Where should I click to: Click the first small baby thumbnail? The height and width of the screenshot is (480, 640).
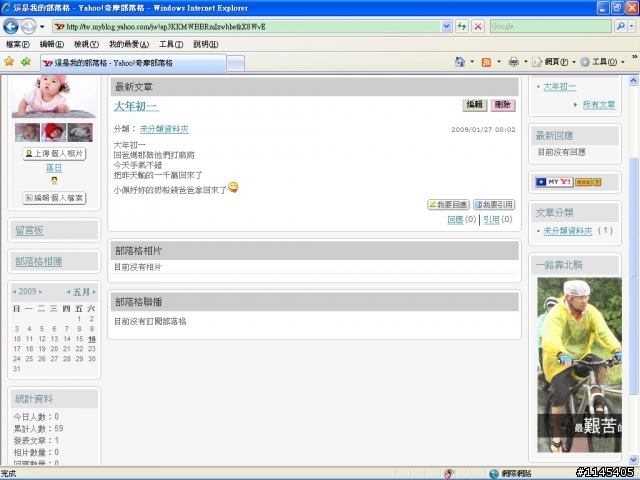point(27,133)
